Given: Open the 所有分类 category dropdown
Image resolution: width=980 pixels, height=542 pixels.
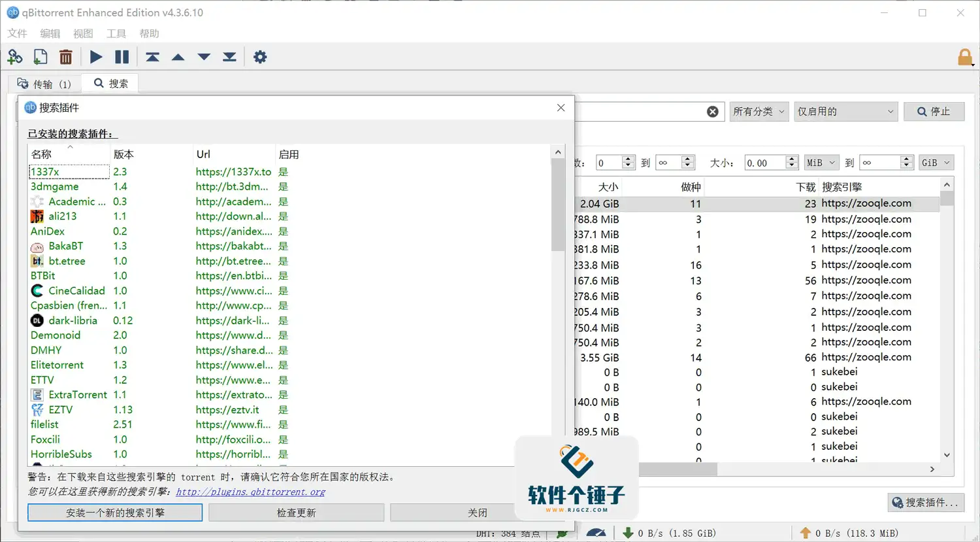Looking at the screenshot, I should pyautogui.click(x=759, y=111).
